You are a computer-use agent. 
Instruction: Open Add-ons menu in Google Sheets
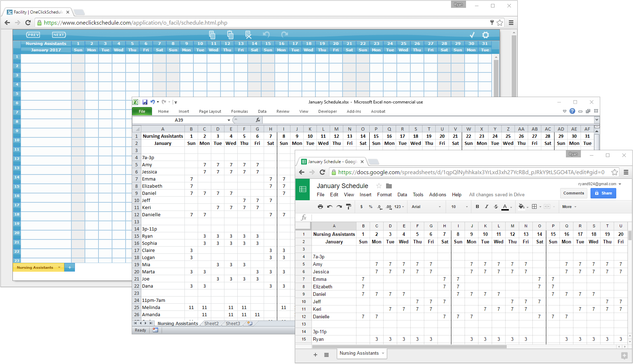pos(437,194)
